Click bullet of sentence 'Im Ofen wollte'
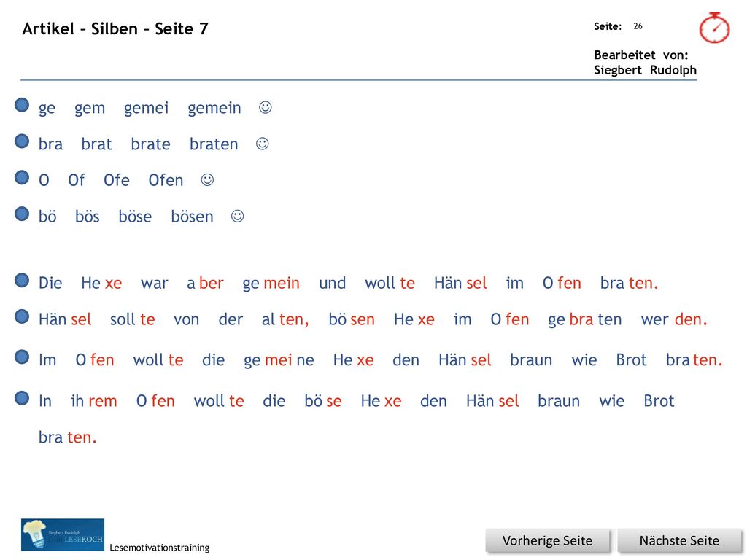 pos(22,357)
